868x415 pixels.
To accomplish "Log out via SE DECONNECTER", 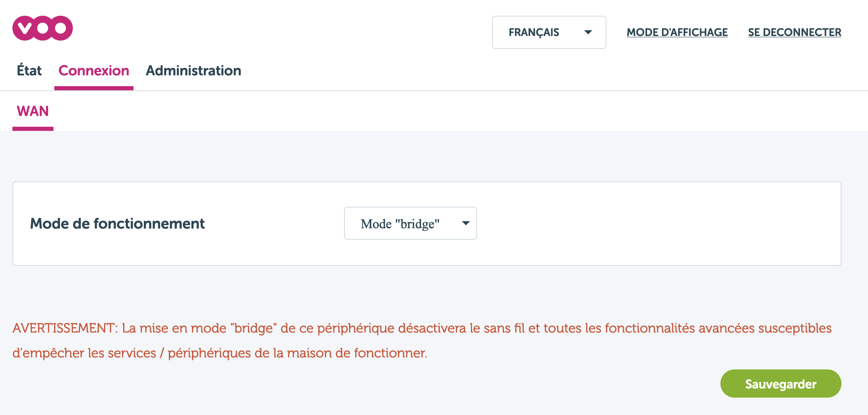I will pyautogui.click(x=794, y=32).
